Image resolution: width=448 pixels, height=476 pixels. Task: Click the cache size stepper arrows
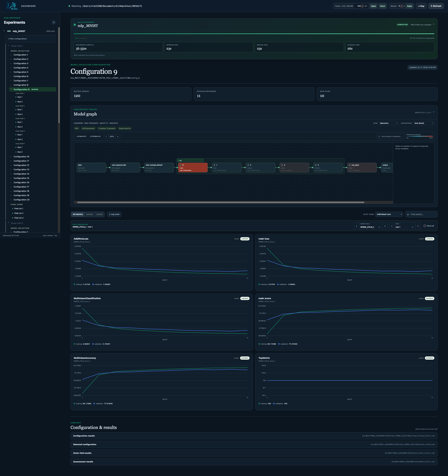tap(362, 6)
